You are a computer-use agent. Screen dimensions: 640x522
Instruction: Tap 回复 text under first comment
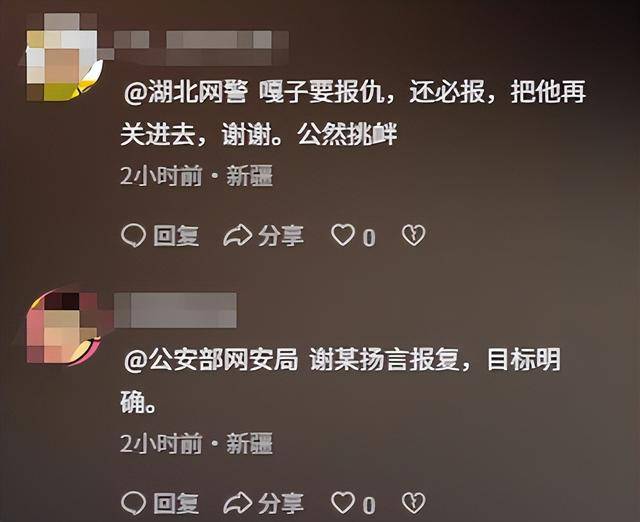(x=176, y=236)
